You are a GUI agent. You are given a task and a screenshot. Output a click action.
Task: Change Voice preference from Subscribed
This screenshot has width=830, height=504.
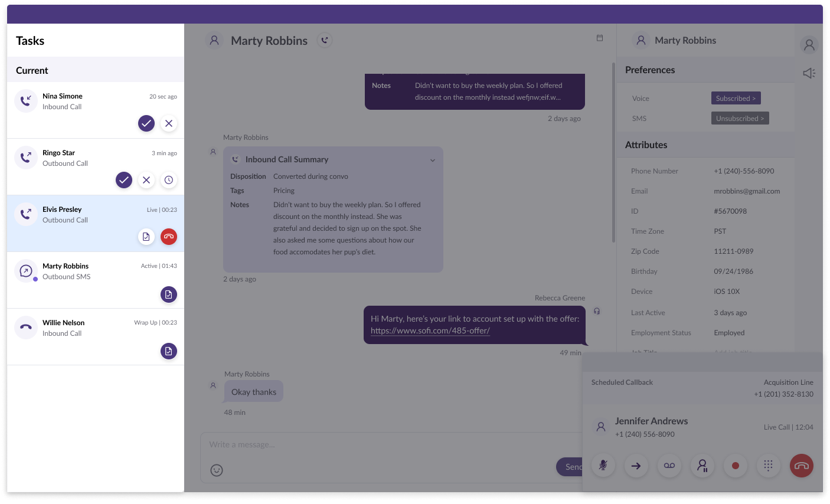(736, 99)
